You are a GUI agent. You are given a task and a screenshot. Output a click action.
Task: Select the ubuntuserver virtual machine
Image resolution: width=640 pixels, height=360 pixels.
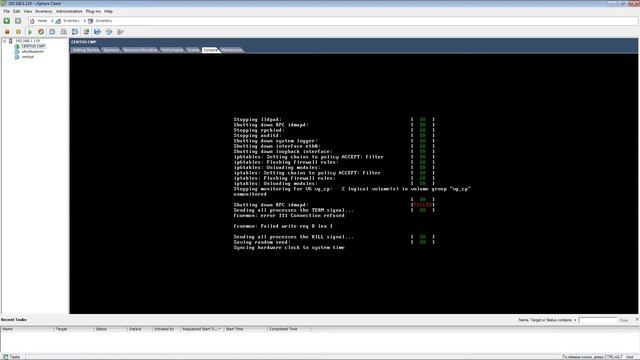point(33,52)
